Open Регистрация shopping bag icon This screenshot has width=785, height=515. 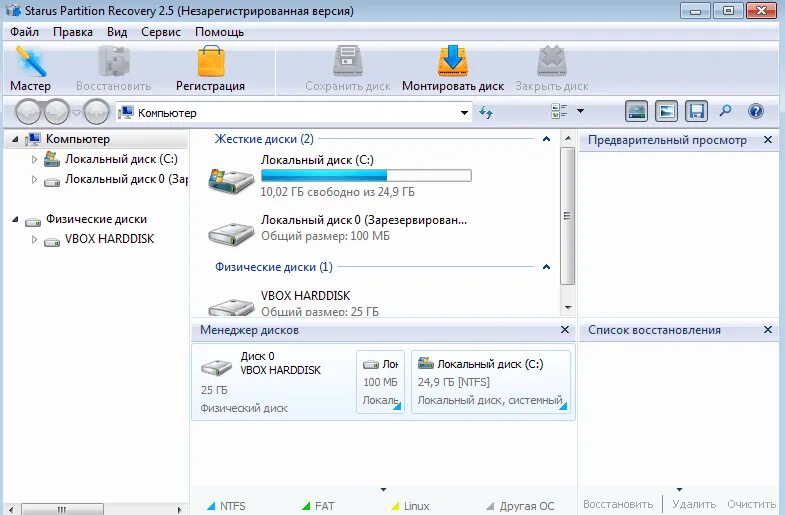coord(210,69)
